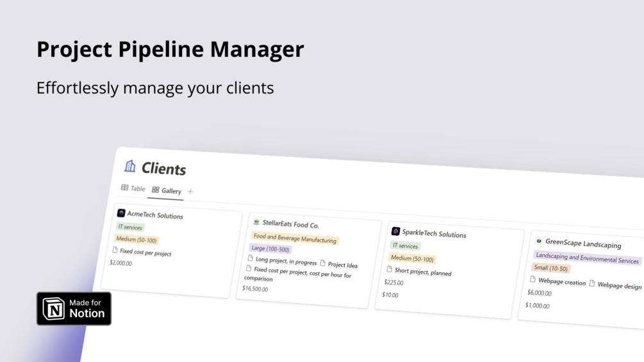Click the Notion N logo

54,309
